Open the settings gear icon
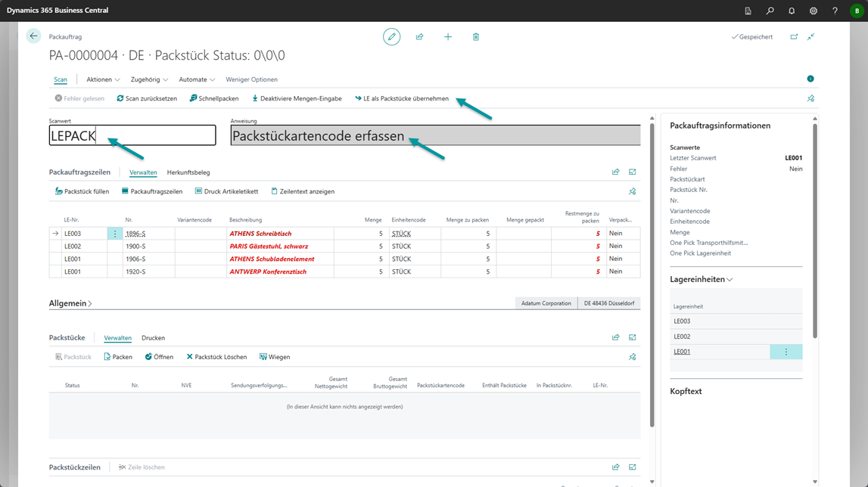868x487 pixels. (x=814, y=11)
